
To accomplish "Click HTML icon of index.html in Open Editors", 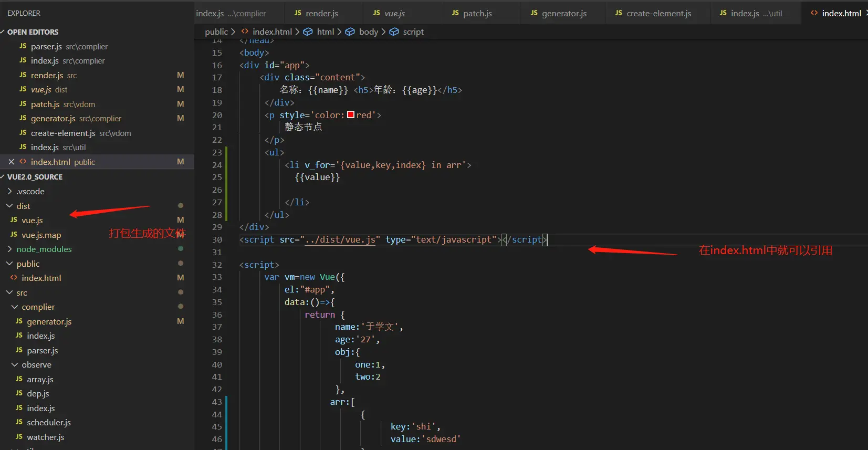I will pos(23,162).
